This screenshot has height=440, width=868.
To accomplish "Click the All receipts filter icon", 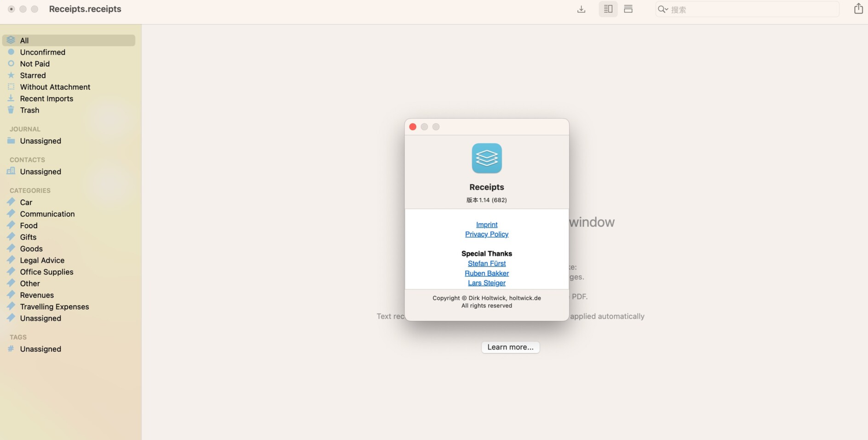I will coord(11,40).
